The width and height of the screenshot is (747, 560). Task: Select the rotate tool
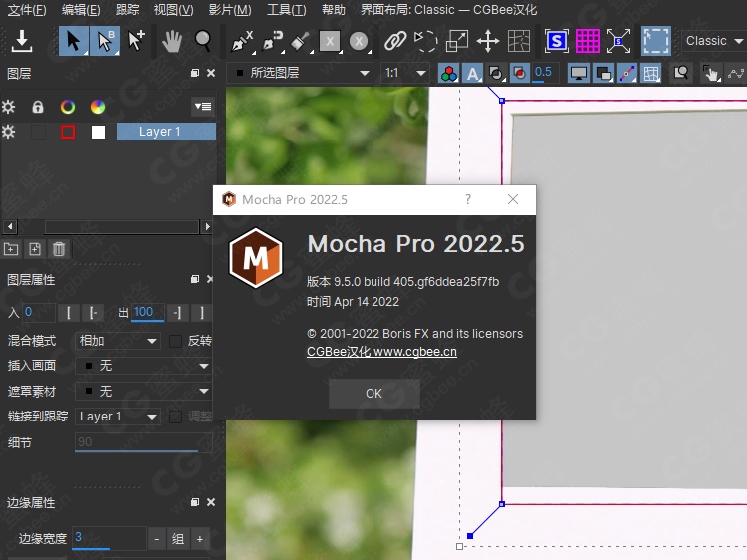425,41
